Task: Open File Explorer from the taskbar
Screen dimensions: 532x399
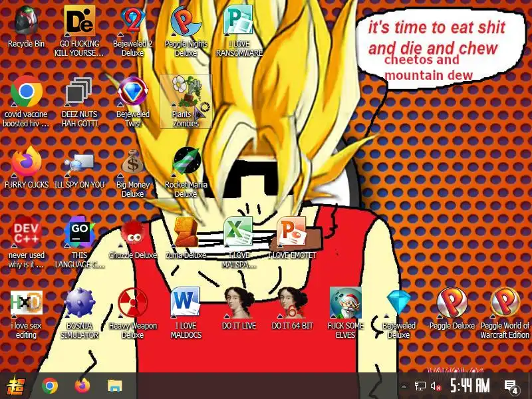Action: 115,386
